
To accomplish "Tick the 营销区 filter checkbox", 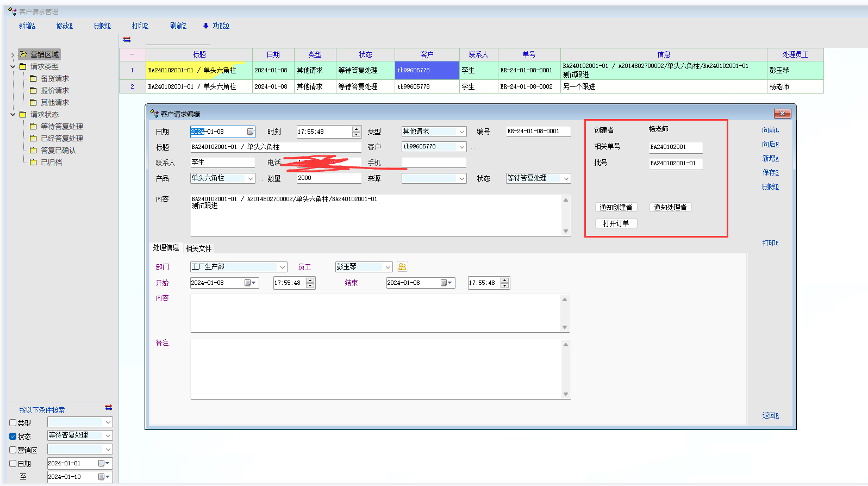I will (x=13, y=450).
